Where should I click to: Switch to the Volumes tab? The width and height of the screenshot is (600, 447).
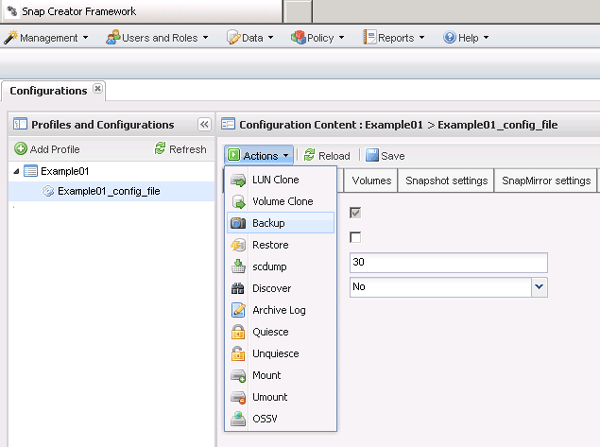[x=371, y=180]
